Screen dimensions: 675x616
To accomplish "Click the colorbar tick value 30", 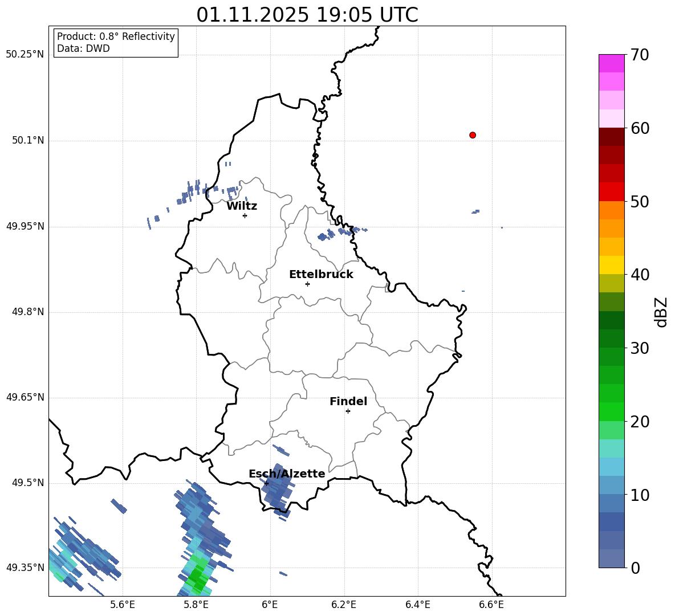I will [x=640, y=348].
